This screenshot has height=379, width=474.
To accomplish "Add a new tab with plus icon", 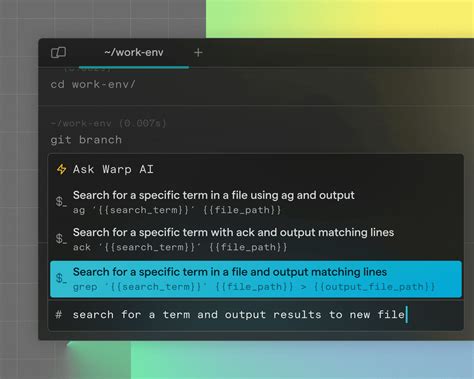I will click(x=198, y=53).
